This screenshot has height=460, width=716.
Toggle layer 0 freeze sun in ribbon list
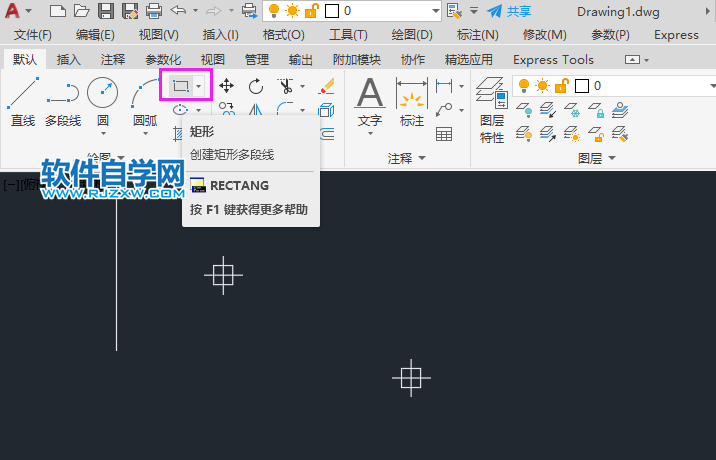[542, 85]
